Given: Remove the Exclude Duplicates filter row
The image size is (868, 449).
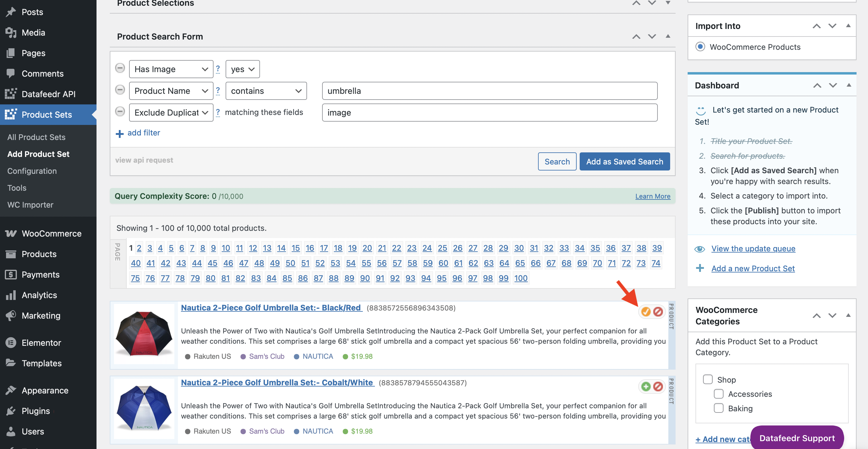Looking at the screenshot, I should coord(120,111).
